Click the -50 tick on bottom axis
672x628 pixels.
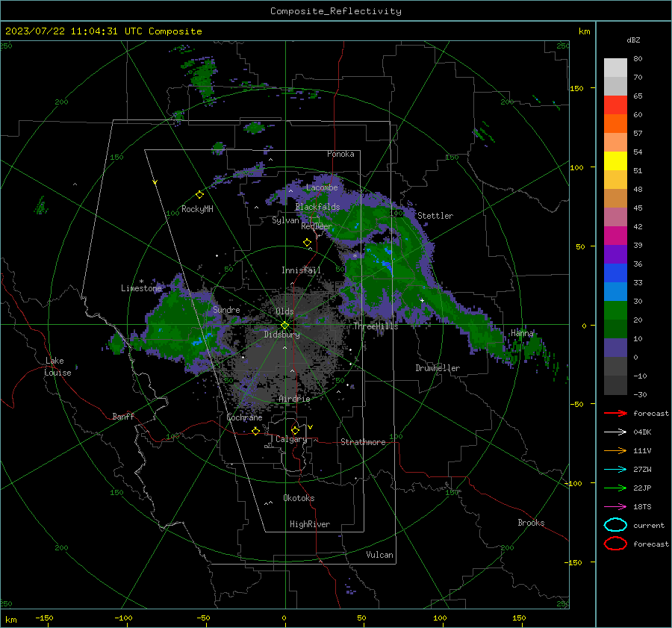click(204, 618)
